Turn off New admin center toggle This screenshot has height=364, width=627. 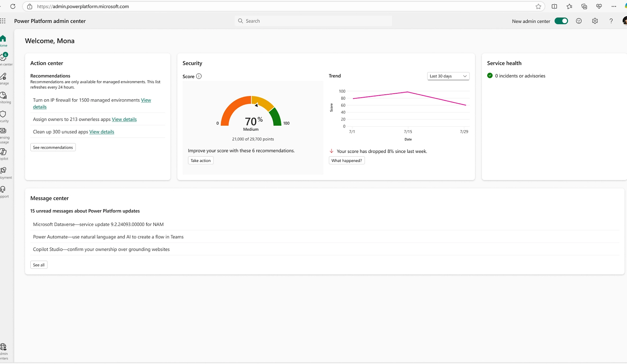pyautogui.click(x=561, y=21)
